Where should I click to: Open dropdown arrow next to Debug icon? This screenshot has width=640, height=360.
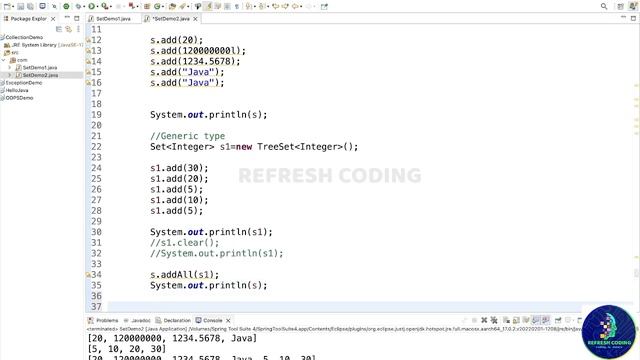pyautogui.click(x=84, y=7)
